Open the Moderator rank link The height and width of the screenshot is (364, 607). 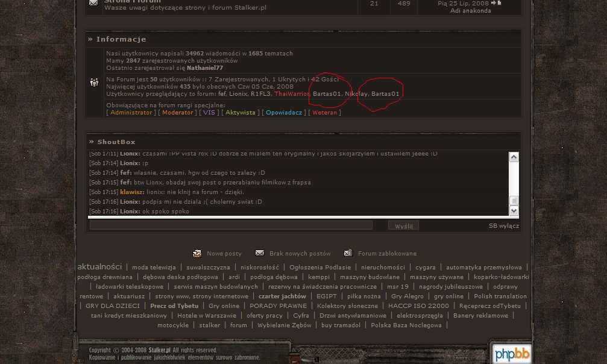[x=177, y=113]
